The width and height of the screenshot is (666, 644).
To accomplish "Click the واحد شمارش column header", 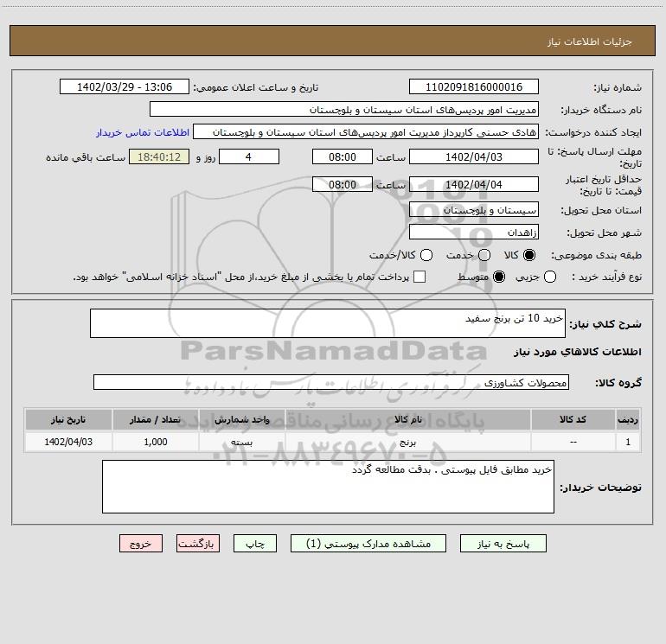I will tap(241, 419).
